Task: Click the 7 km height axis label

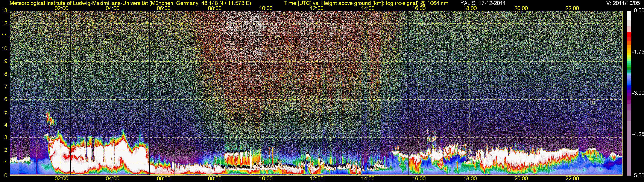Action: [x=6, y=87]
